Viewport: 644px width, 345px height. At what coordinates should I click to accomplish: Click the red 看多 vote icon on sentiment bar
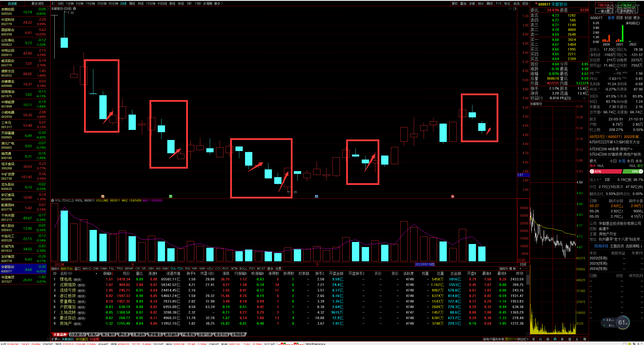pos(592,171)
